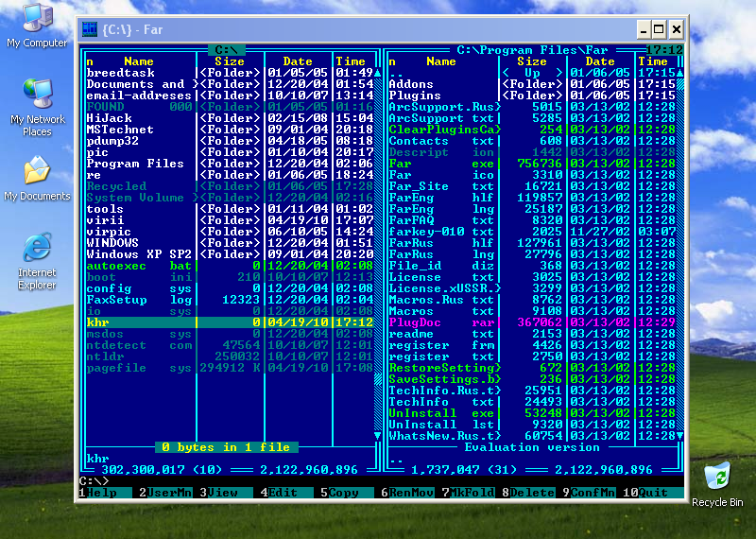The image size is (756, 539).
Task: Select the email-addreses folder
Action: tap(230, 96)
